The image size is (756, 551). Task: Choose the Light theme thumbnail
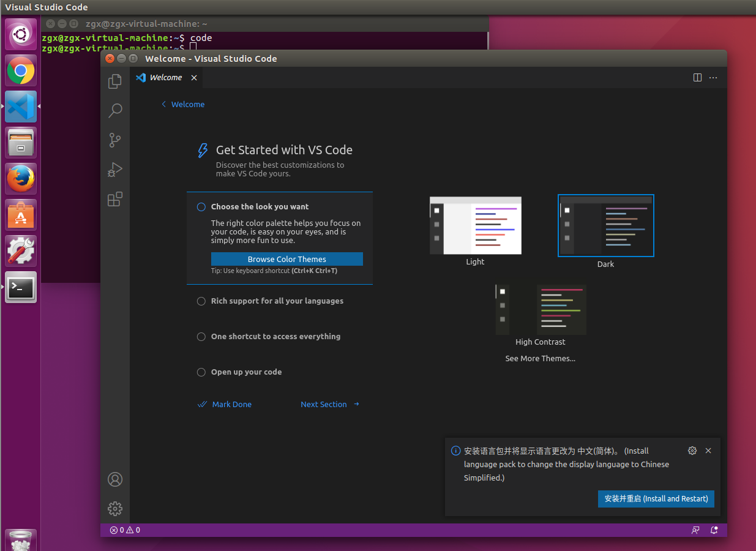click(476, 225)
